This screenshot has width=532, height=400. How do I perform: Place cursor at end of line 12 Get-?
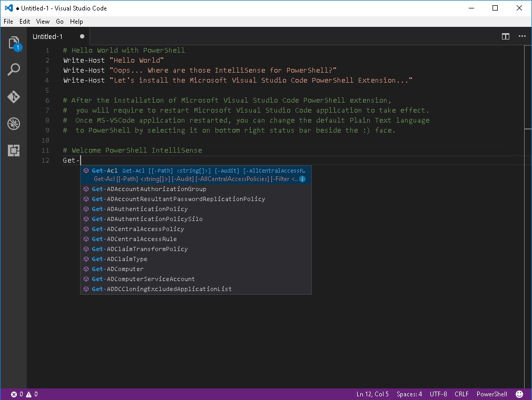point(81,161)
